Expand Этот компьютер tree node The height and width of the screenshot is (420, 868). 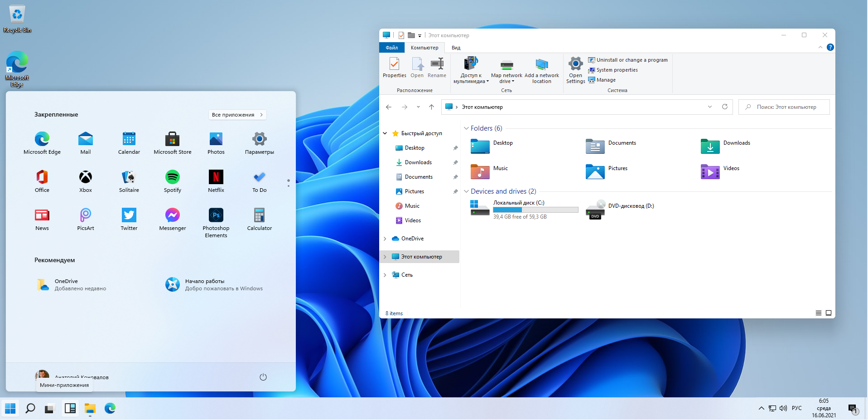point(385,257)
